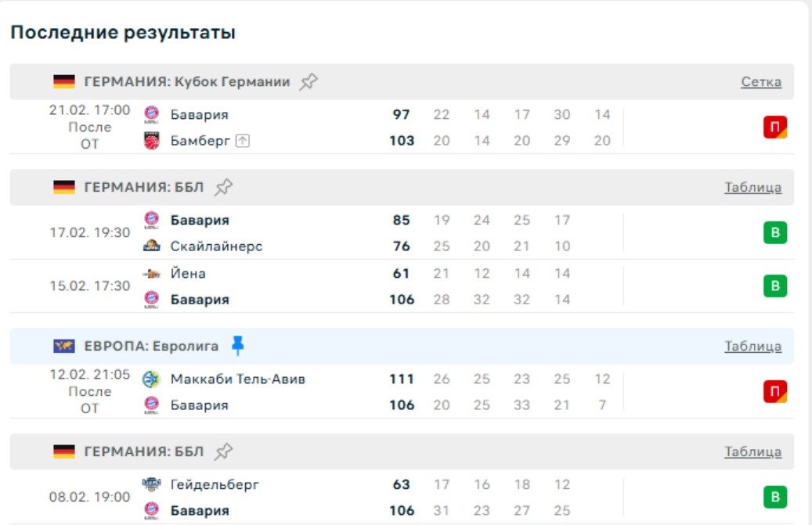This screenshot has width=812, height=525.
Task: Click the Европа flag icon in Евролига header
Action: point(64,346)
